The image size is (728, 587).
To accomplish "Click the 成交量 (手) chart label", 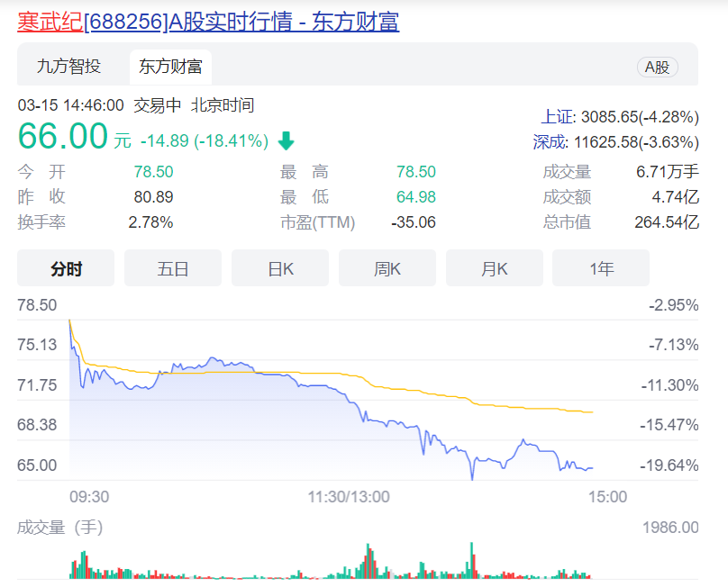I will click(59, 528).
